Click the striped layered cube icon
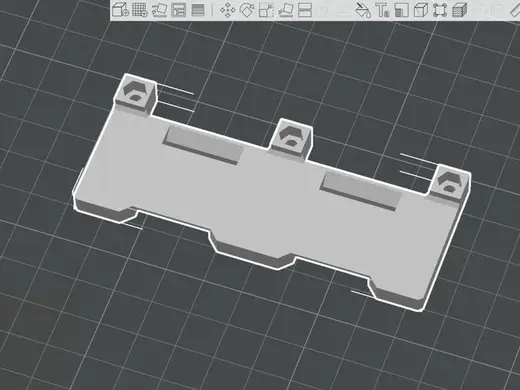The width and height of the screenshot is (520, 390). coord(459,10)
